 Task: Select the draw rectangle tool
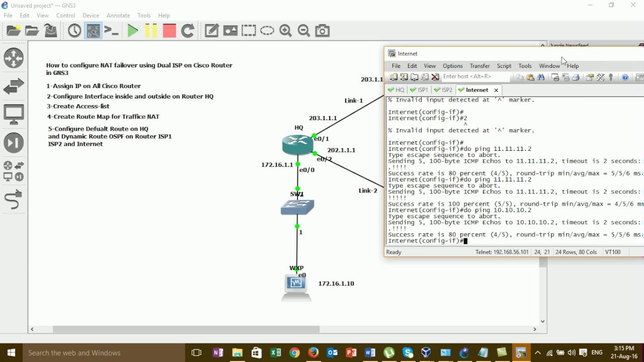(249, 31)
